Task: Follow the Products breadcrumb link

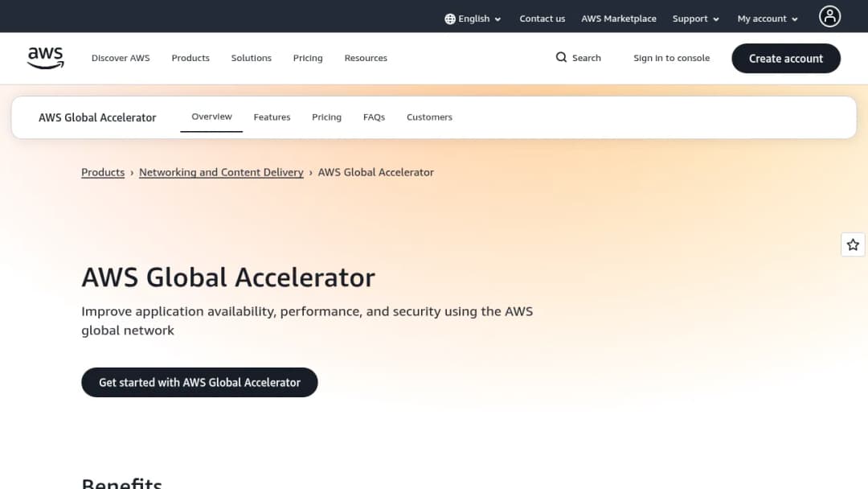Action: 103,172
